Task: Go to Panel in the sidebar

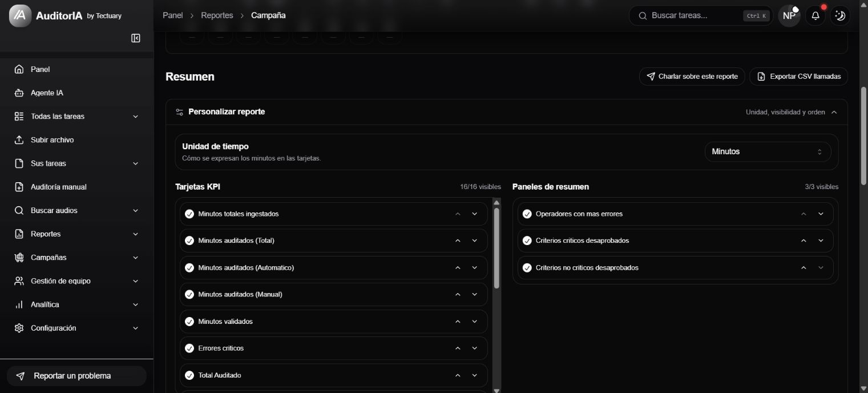Action: click(76, 69)
